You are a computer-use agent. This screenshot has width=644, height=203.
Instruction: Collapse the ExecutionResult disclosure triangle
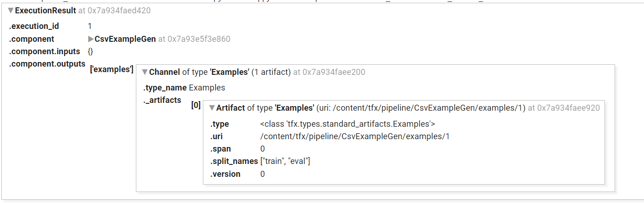(x=11, y=11)
